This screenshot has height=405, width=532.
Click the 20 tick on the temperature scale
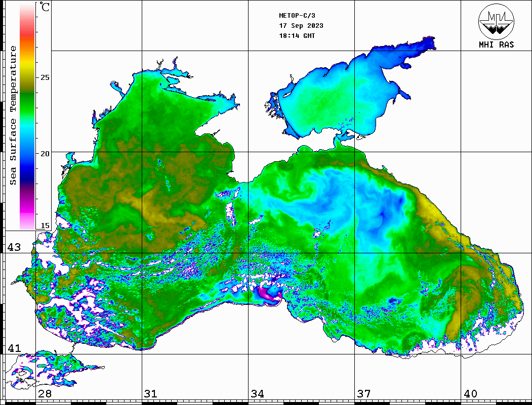(x=45, y=153)
